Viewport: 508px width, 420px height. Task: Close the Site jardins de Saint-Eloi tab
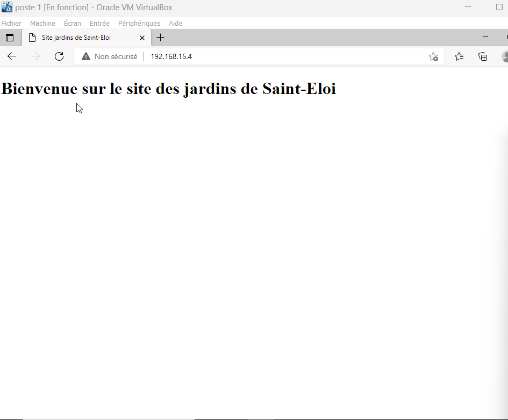pyautogui.click(x=142, y=38)
